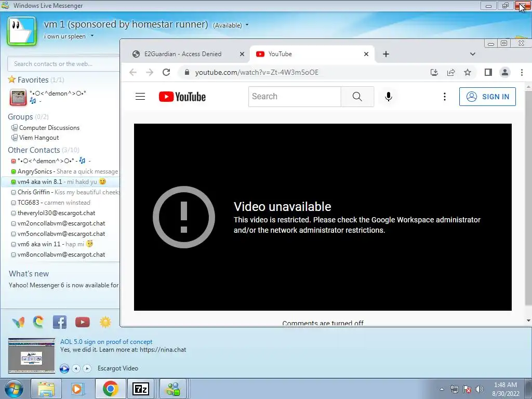Click the Chrome back arrow
Screen dimensions: 532x399
[x=133, y=72]
